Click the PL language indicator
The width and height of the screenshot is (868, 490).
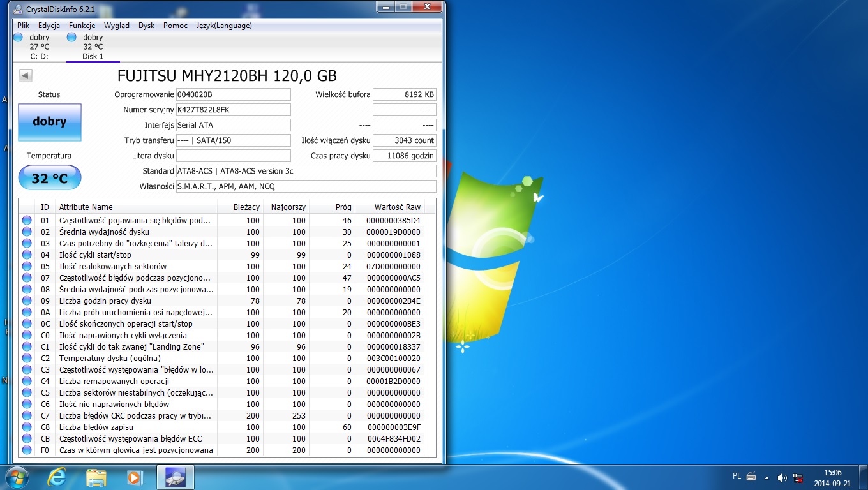click(x=737, y=476)
